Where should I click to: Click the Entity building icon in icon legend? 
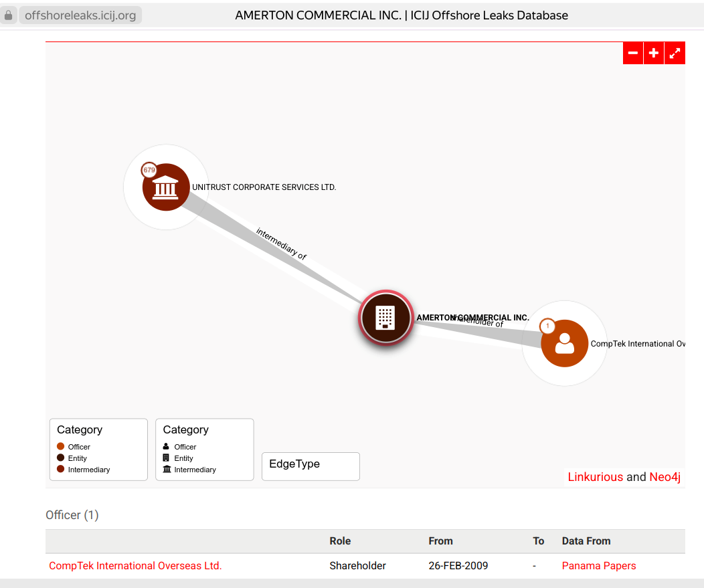click(x=166, y=458)
